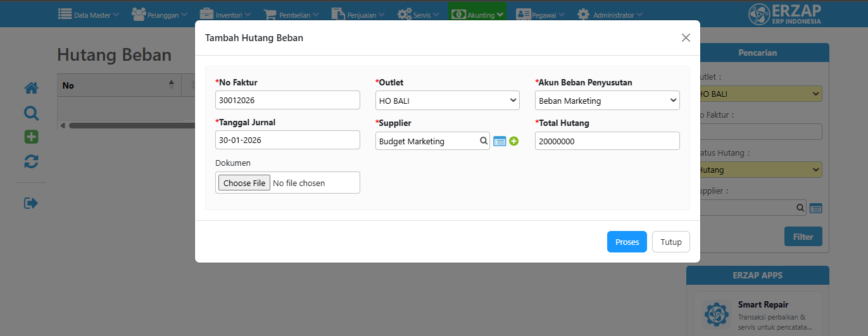The width and height of the screenshot is (868, 336).
Task: Open the Outlet dropdown showing HO BALI
Action: point(447,101)
